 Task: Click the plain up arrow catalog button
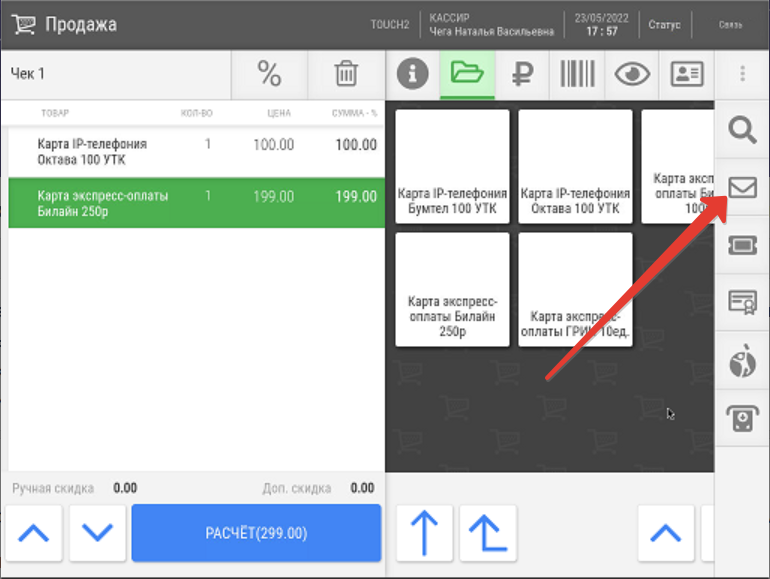[424, 533]
